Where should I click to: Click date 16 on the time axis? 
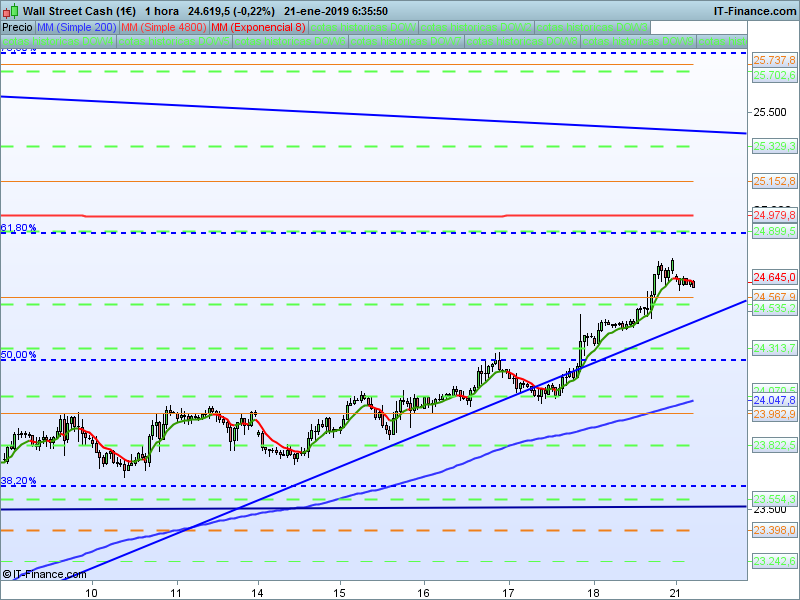click(424, 593)
